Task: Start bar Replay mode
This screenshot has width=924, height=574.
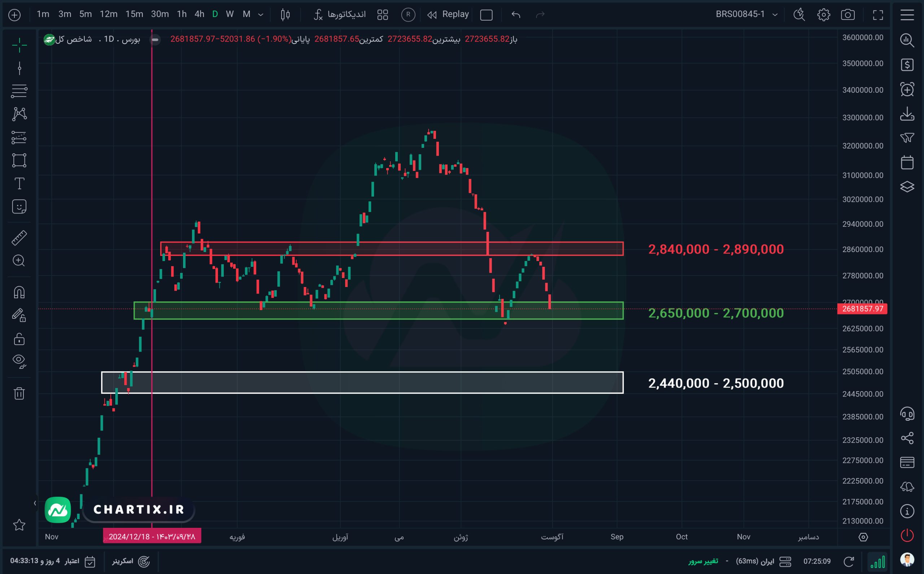Action: coord(448,14)
